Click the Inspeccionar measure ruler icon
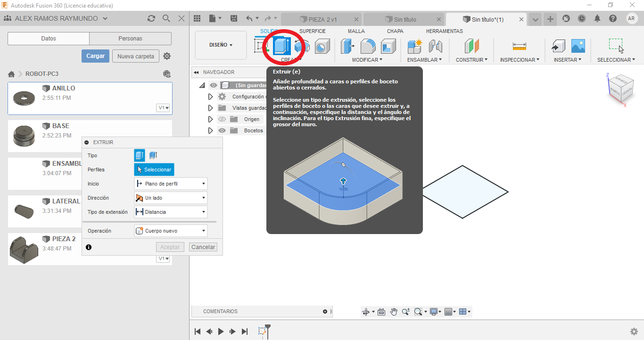Viewport: 644px width, 340px height. pyautogui.click(x=520, y=46)
